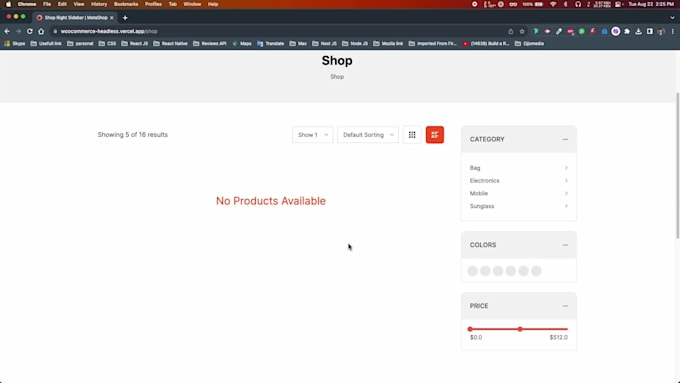The height and width of the screenshot is (383, 680).
Task: Open the Apple menu
Action: [8, 4]
